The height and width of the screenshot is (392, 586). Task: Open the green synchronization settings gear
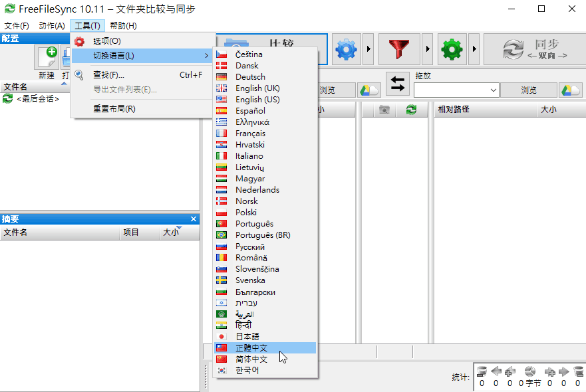[452, 49]
